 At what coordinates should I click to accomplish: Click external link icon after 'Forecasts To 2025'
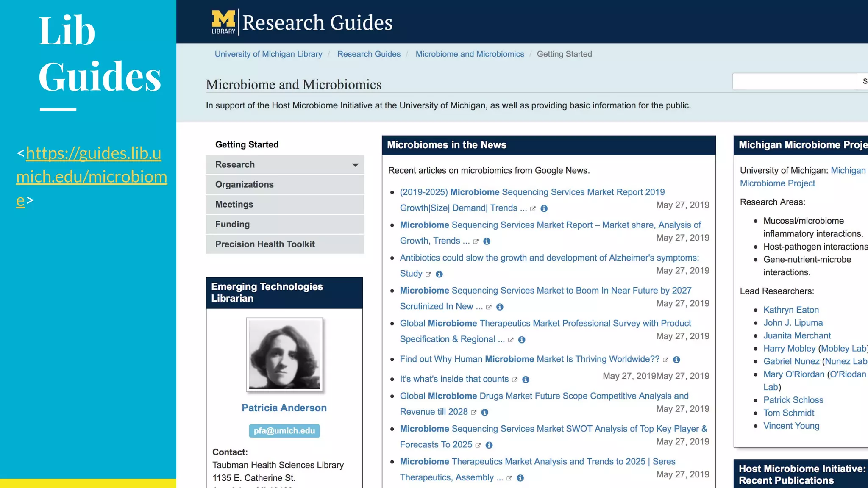tap(478, 446)
